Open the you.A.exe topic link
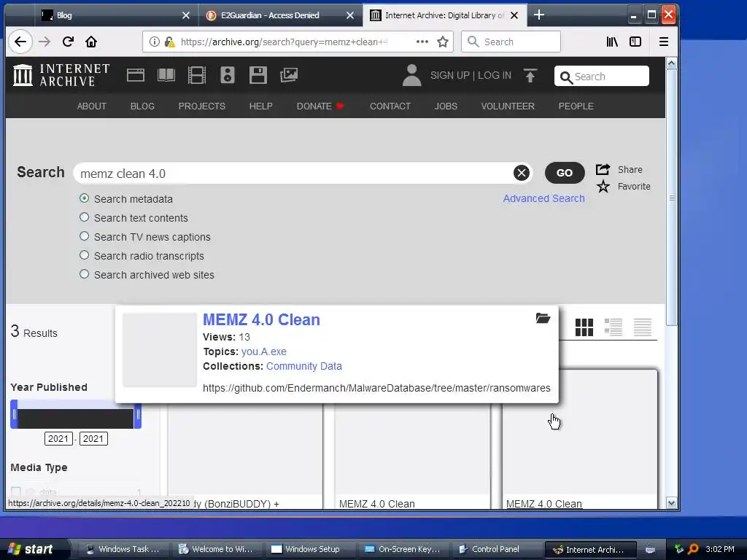The image size is (747, 560). point(264,351)
